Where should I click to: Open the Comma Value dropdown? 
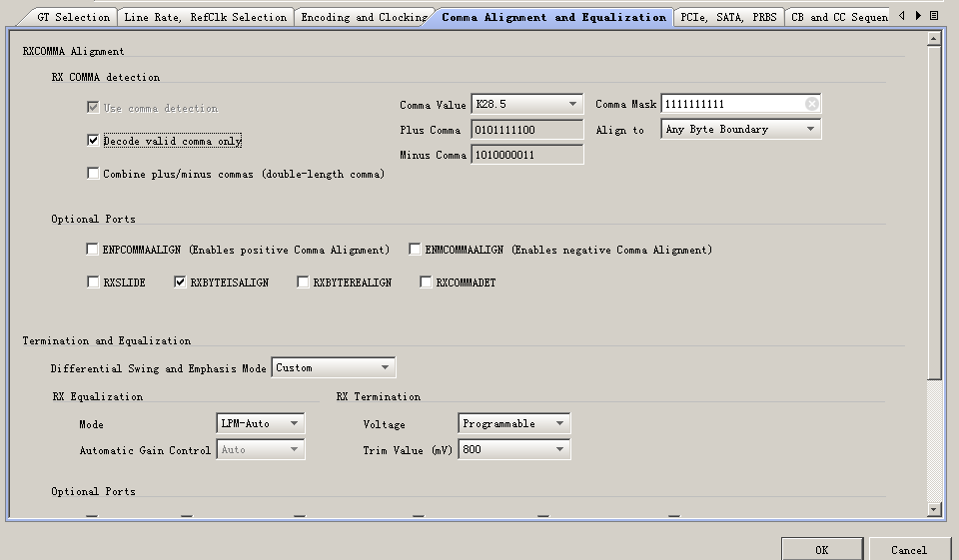pos(573,104)
